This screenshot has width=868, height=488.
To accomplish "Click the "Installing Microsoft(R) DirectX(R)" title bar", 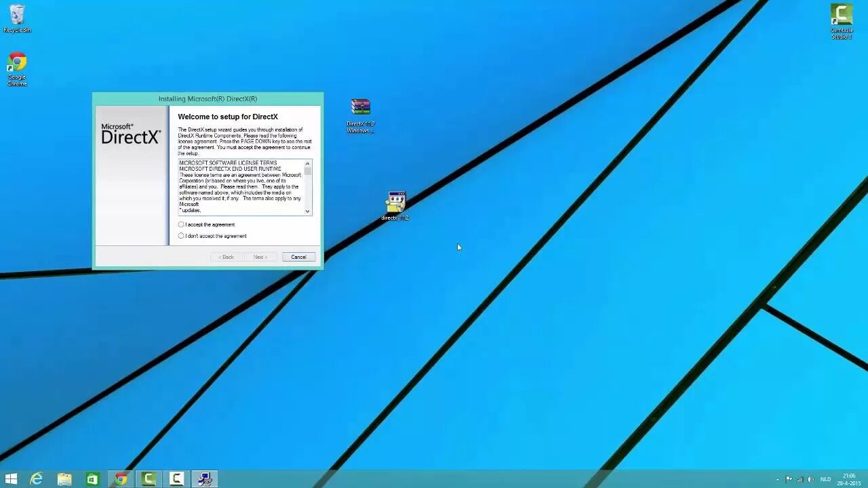I will tap(208, 99).
